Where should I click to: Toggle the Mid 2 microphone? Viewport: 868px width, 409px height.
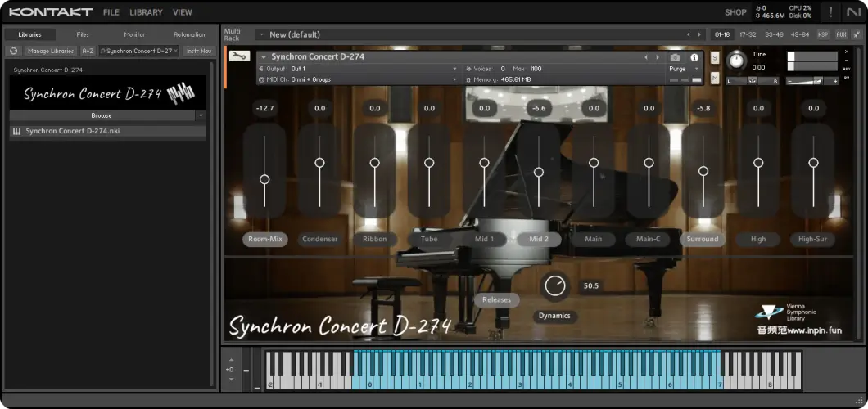pos(539,240)
